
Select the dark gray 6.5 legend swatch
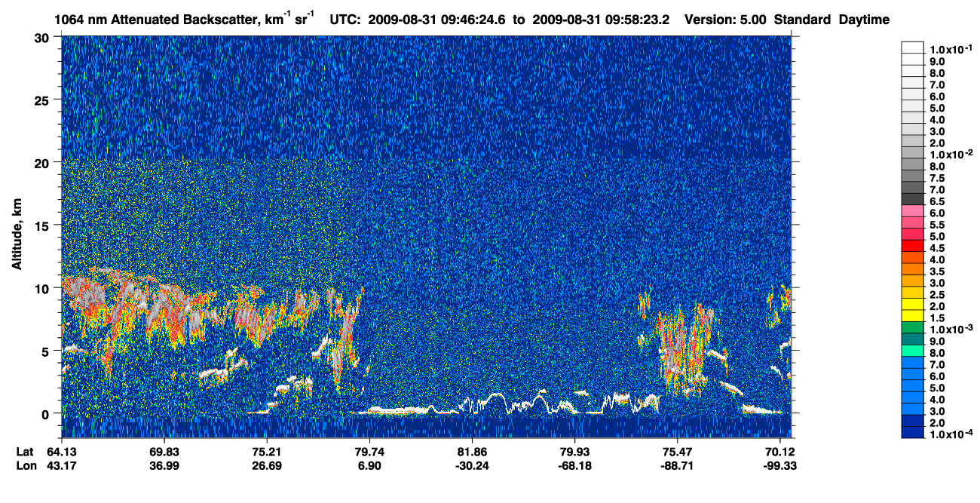pos(912,199)
